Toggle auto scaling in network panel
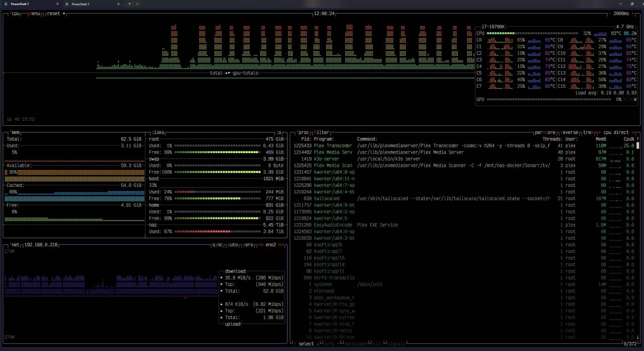 click(233, 245)
